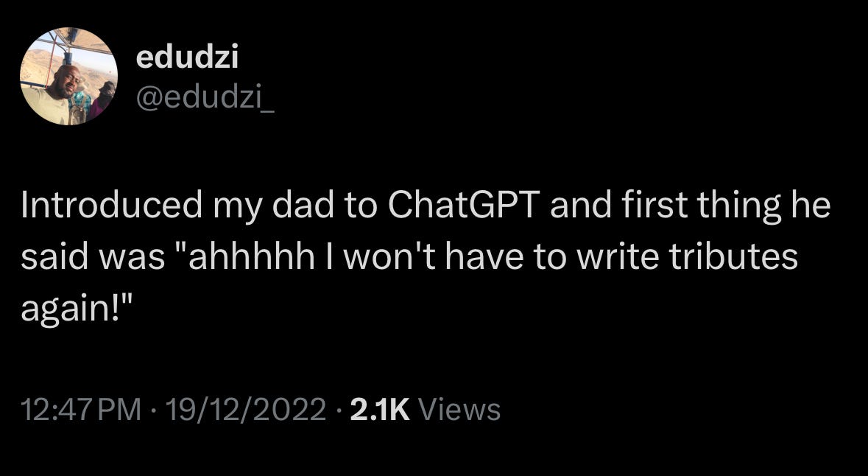Open edudzi's profile picture
The height and width of the screenshot is (476, 868).
(x=68, y=76)
